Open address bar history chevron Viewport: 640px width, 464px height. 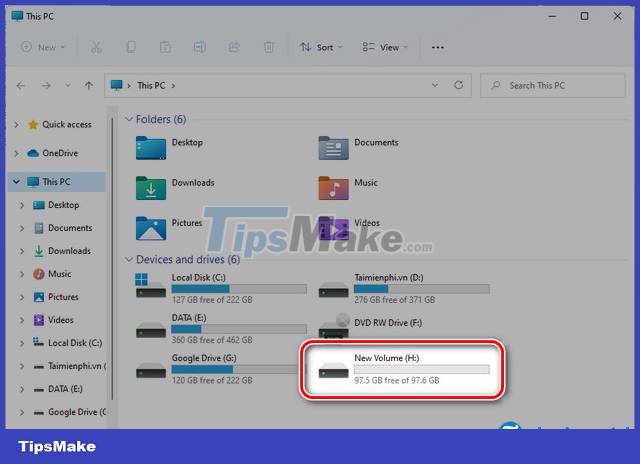click(435, 85)
